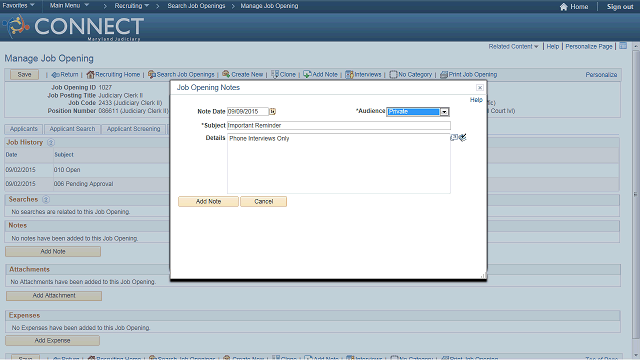Image resolution: width=640 pixels, height=360 pixels.
Task: Click Add Note button under Notes section
Action: [53, 251]
